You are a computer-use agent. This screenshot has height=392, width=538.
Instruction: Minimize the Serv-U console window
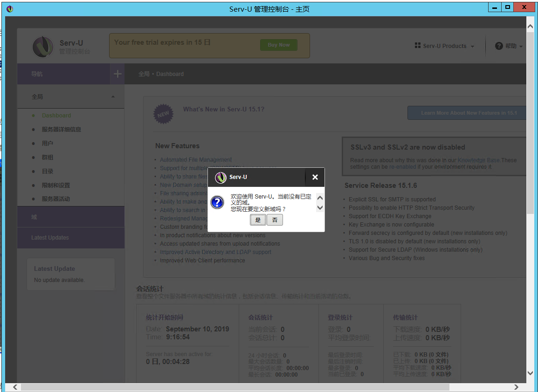click(495, 7)
